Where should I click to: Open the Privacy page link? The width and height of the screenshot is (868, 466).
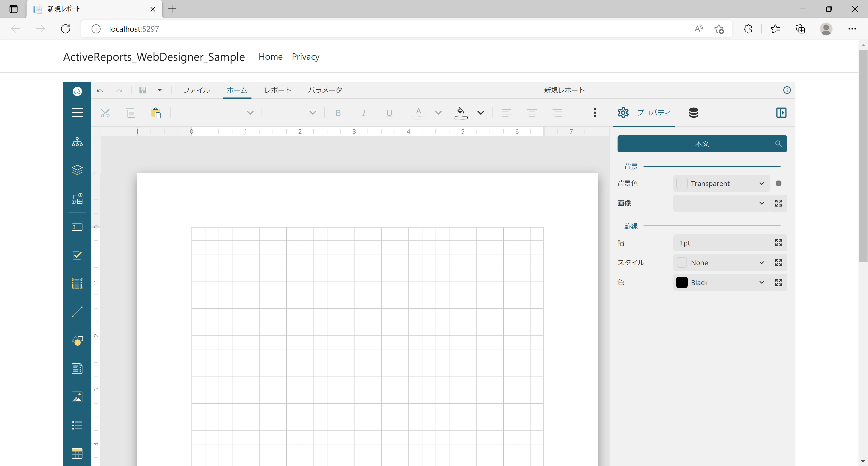(306, 57)
